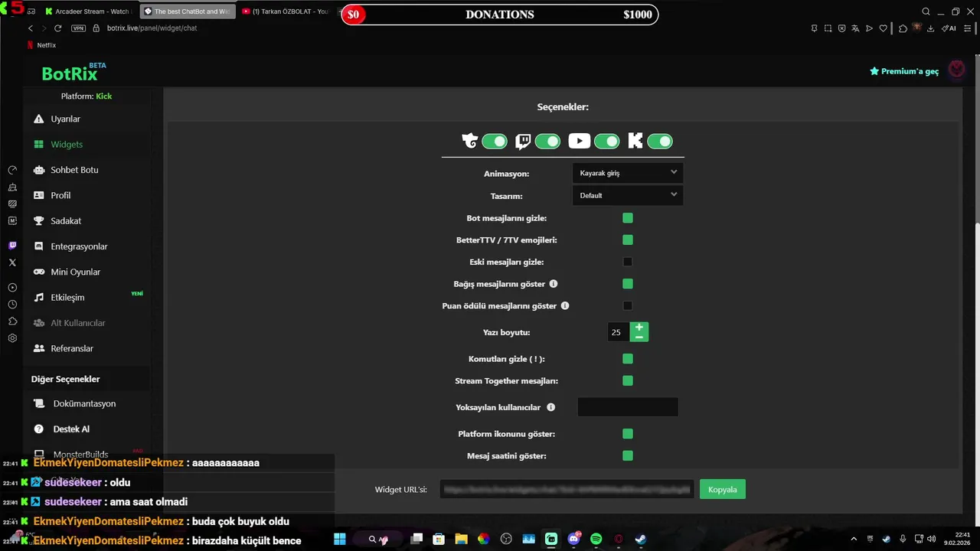The width and height of the screenshot is (980, 551).
Task: Open browser downloads icon
Action: click(x=930, y=28)
